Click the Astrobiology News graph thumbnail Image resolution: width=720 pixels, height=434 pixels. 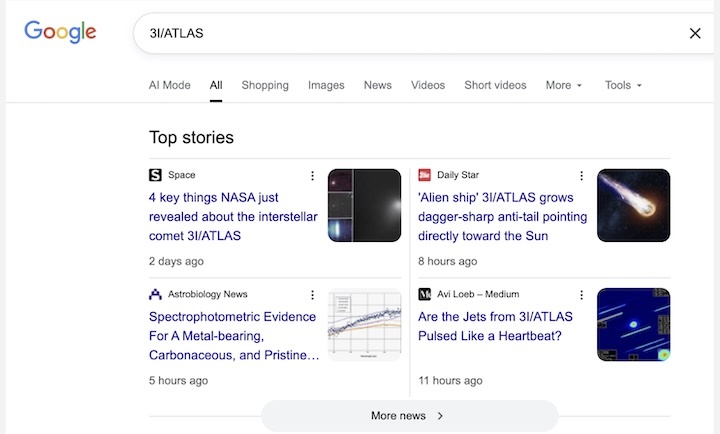[364, 325]
